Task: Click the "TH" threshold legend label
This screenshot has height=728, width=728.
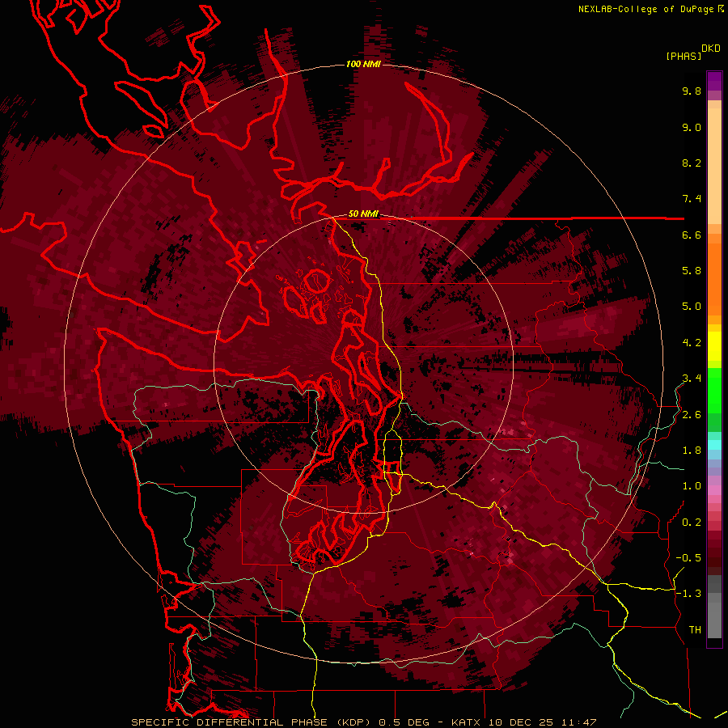Action: [695, 630]
